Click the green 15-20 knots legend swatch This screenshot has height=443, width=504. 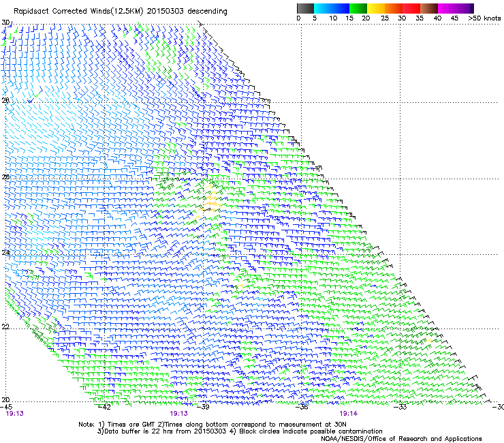pos(358,8)
